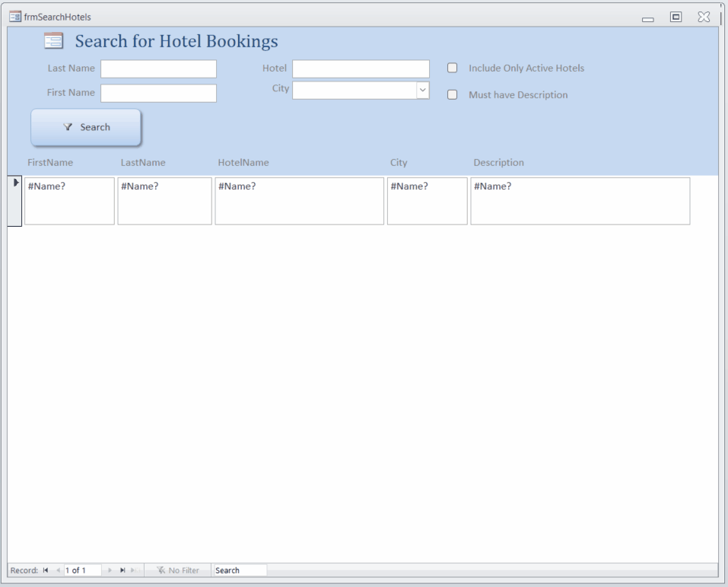This screenshot has height=587, width=728.
Task: Click the No Filter funnel icon
Action: pyautogui.click(x=161, y=569)
